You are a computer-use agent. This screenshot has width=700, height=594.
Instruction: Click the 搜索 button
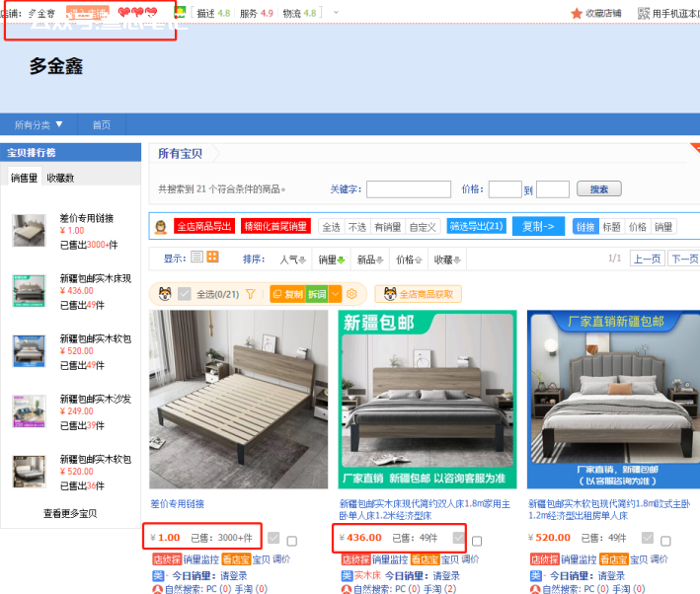pos(598,188)
